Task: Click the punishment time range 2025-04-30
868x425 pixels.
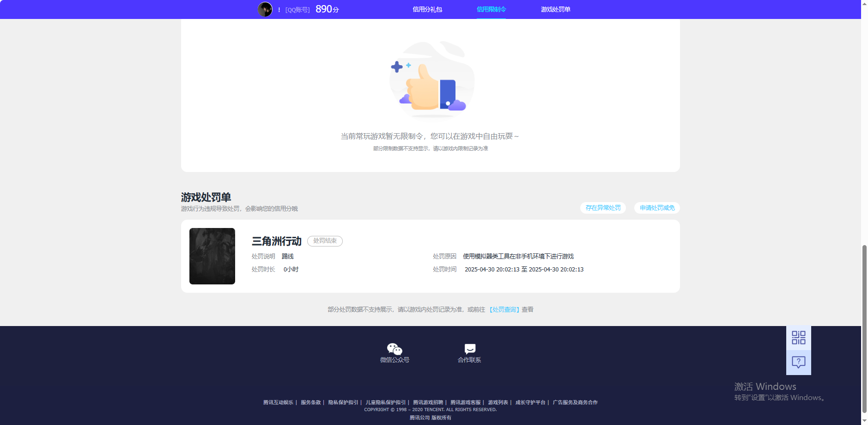Action: 524,269
